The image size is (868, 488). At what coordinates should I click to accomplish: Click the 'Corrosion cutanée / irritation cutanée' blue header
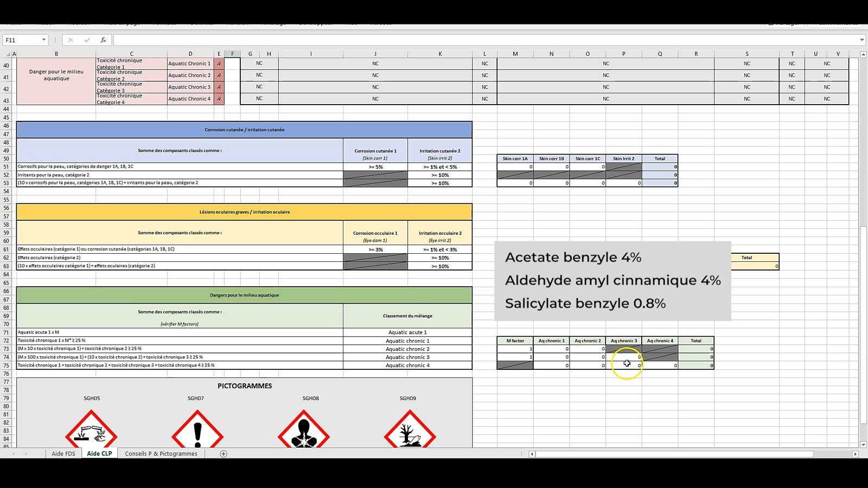244,130
